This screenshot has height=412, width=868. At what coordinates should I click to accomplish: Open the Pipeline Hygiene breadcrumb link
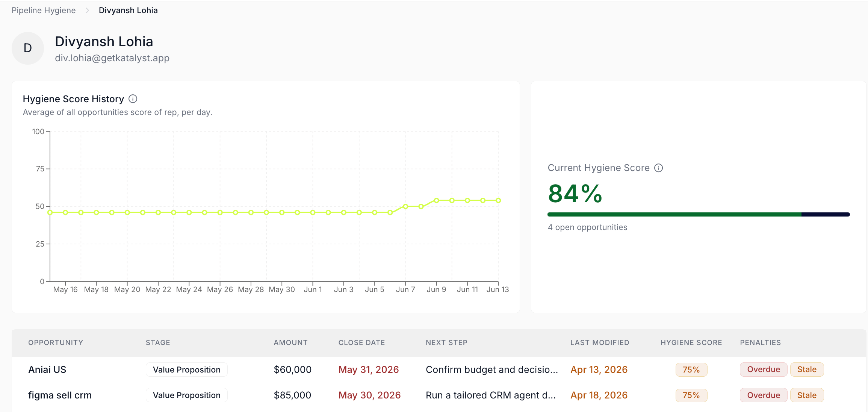pos(44,11)
